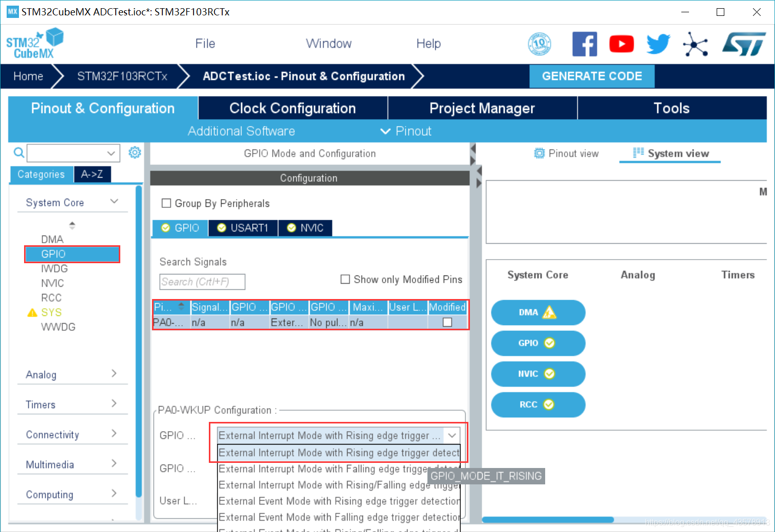The width and height of the screenshot is (775, 532).
Task: Select DMA in System Core list
Action: (x=52, y=239)
